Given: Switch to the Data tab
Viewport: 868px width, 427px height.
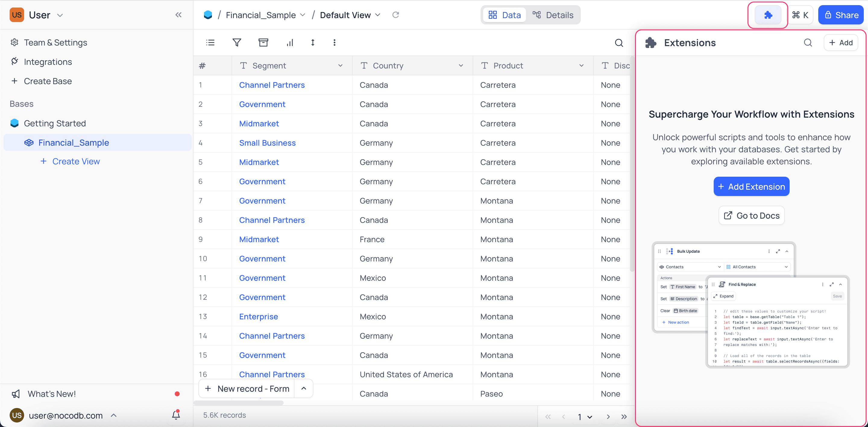Looking at the screenshot, I should [x=505, y=15].
